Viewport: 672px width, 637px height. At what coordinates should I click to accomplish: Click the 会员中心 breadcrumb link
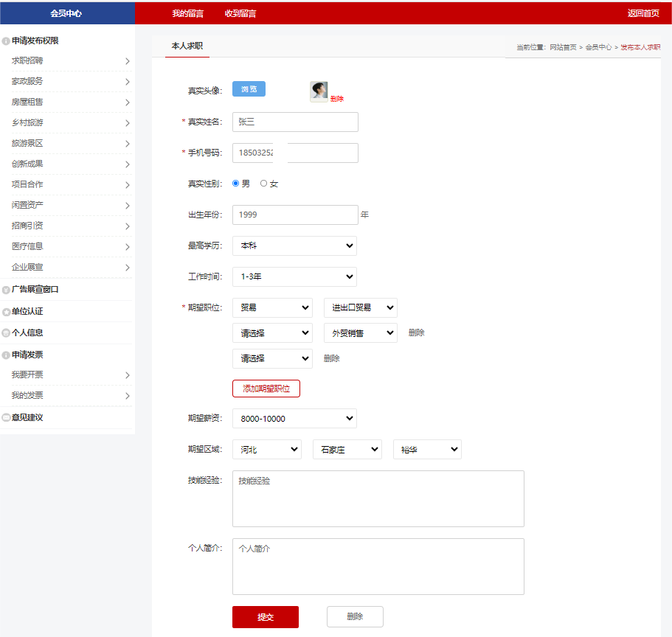[599, 47]
